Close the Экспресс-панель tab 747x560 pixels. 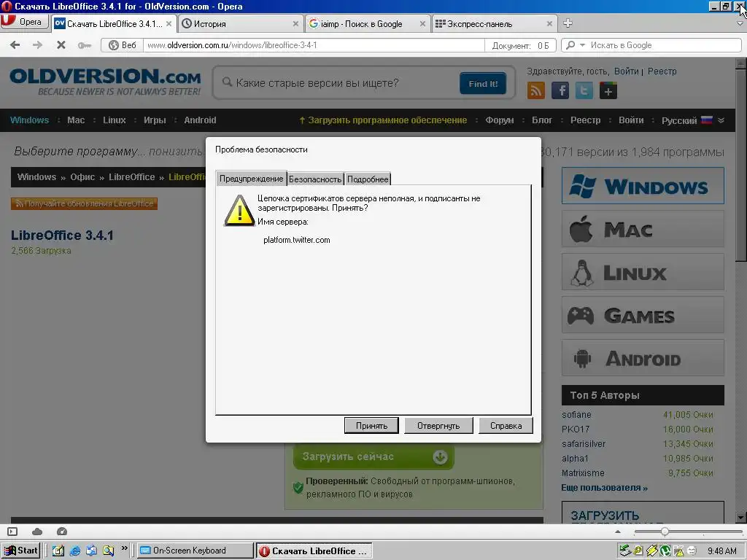click(x=549, y=24)
